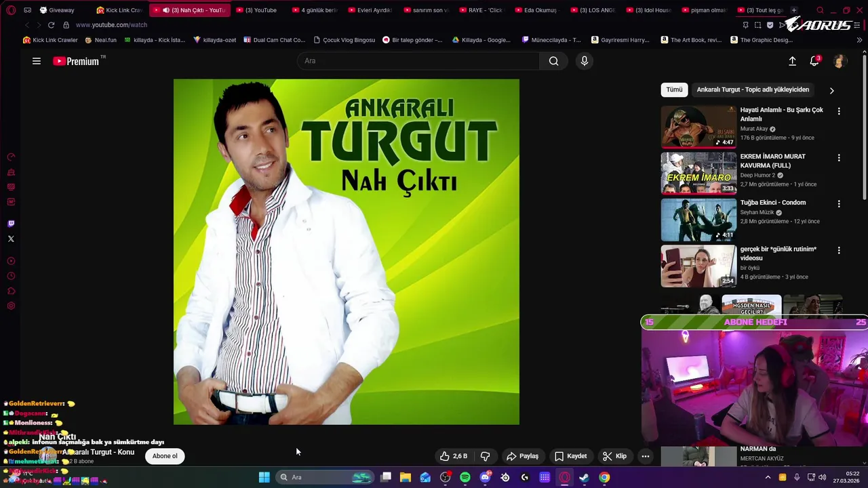
Task: Click the YouTube search magnifier button
Action: point(554,61)
